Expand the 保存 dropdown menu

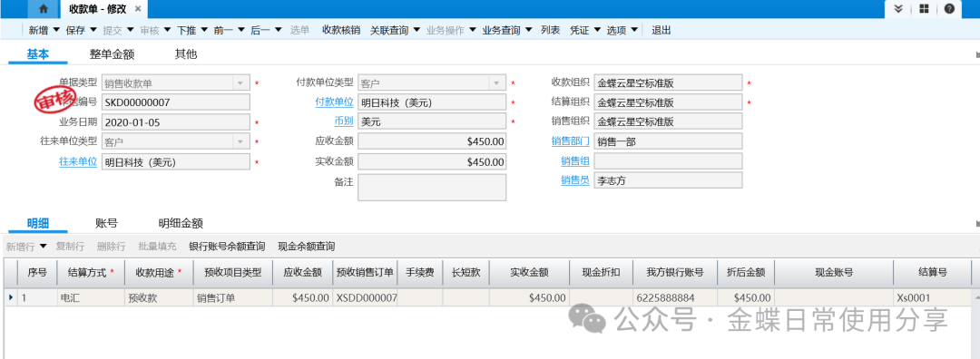[x=93, y=29]
